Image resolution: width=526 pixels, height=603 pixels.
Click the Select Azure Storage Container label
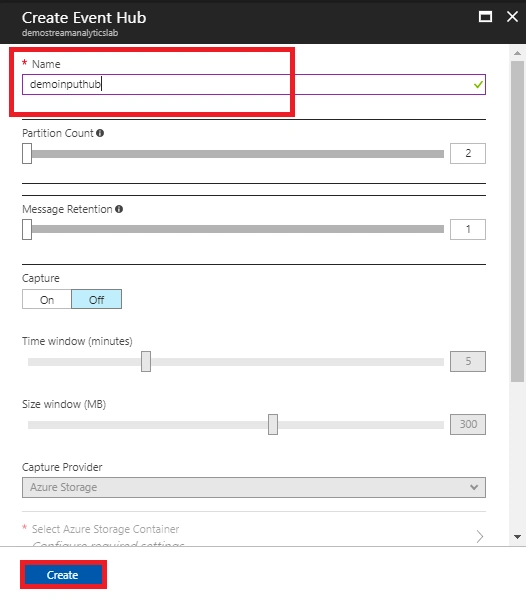pos(105,529)
